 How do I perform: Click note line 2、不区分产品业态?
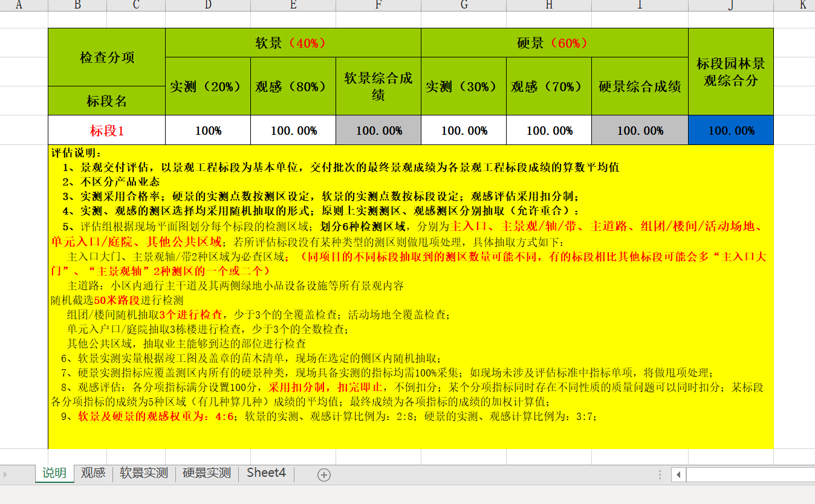[x=111, y=182]
